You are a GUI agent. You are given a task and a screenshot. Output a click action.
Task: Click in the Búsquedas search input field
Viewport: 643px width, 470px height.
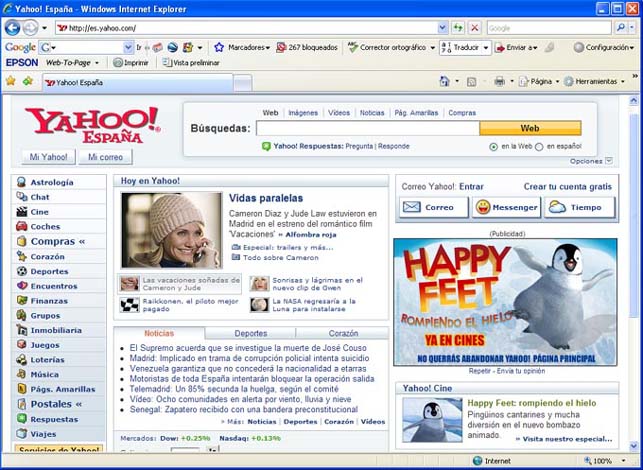pos(368,128)
